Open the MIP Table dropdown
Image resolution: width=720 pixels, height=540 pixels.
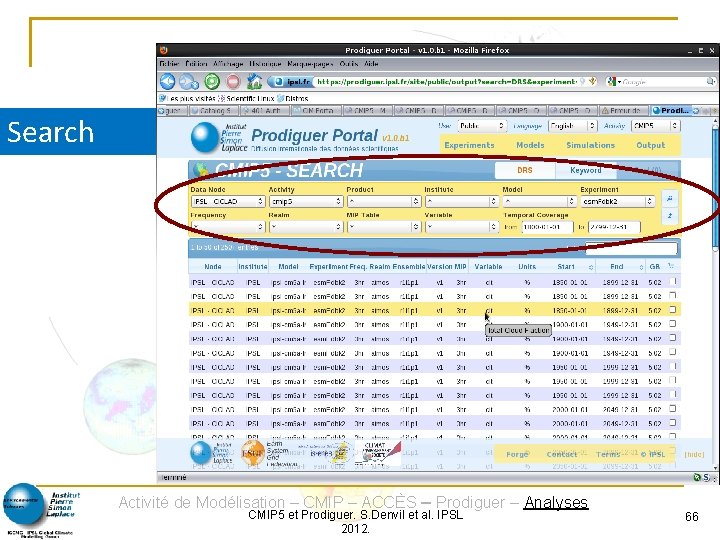[x=384, y=226]
